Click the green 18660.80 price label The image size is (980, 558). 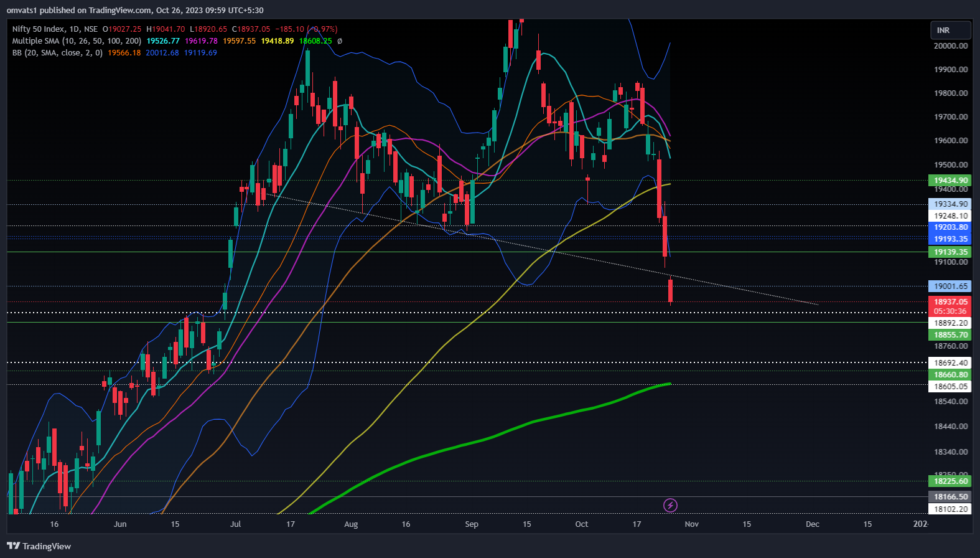pos(950,375)
